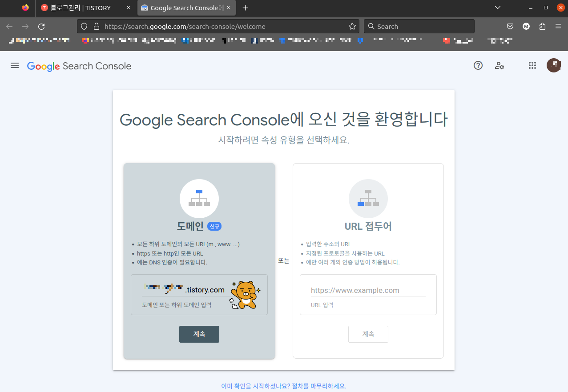This screenshot has width=568, height=392.
Task: Open the Search Console hamburger menu
Action: (15, 66)
